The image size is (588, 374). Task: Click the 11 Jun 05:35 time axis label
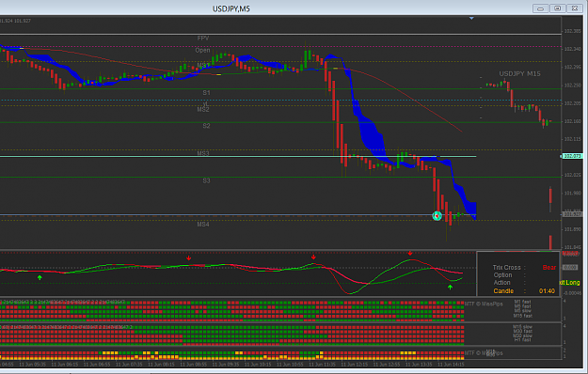click(33, 365)
